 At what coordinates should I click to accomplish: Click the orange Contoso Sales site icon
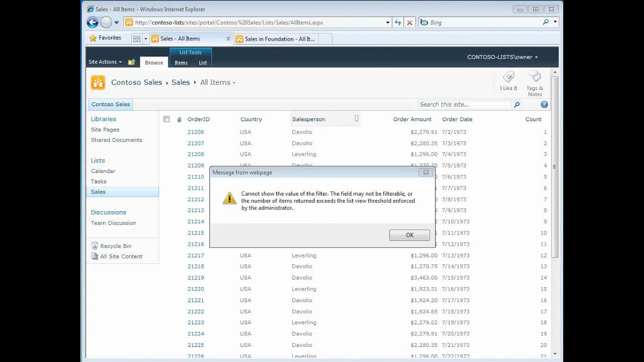(98, 82)
